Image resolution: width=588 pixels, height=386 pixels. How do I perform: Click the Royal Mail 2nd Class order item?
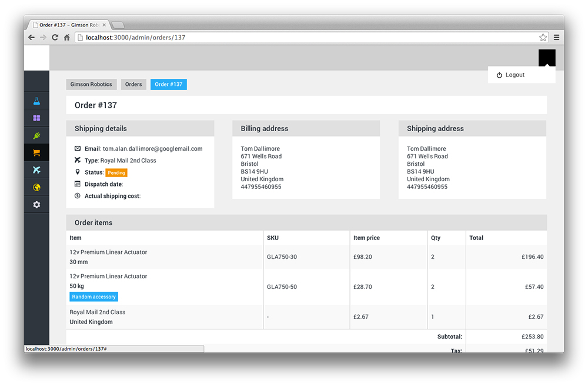tap(97, 312)
